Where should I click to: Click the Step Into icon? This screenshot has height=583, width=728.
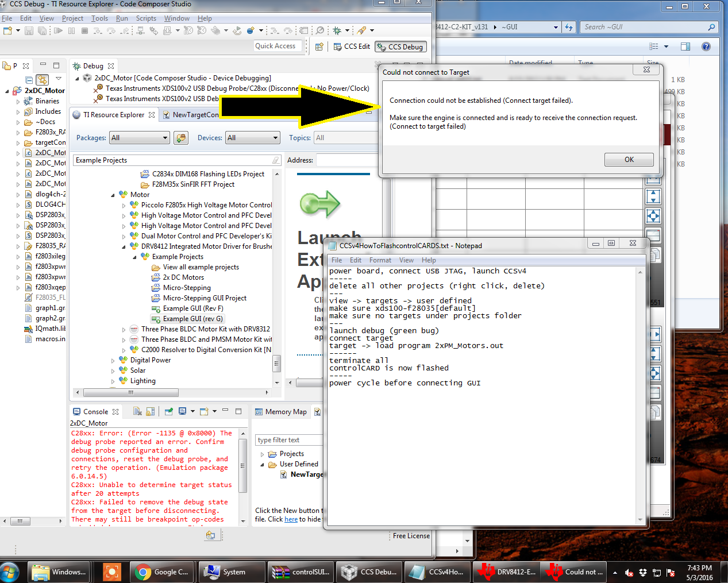[x=98, y=30]
